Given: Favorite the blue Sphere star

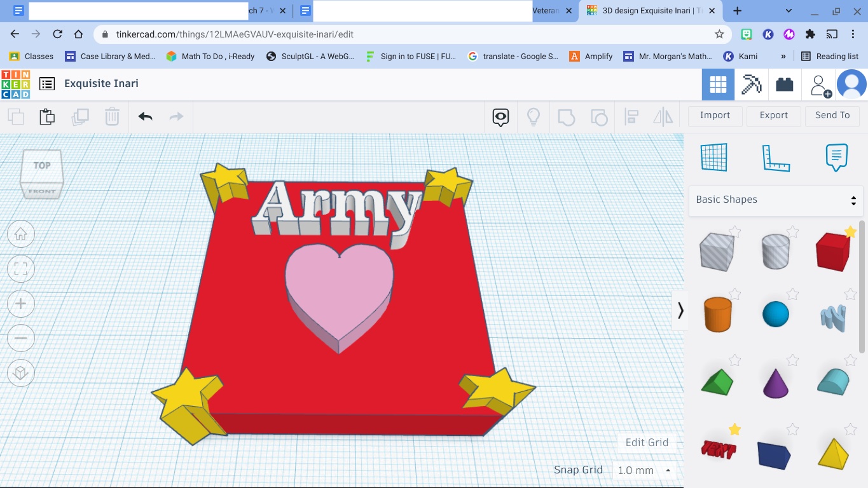Looking at the screenshot, I should coord(793,294).
